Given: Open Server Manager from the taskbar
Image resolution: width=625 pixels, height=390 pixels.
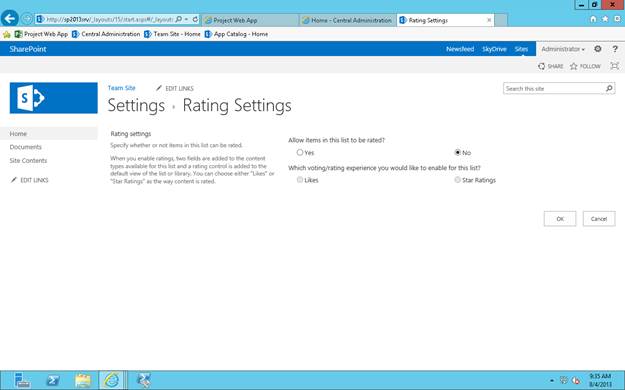Looking at the screenshot, I should [22, 380].
